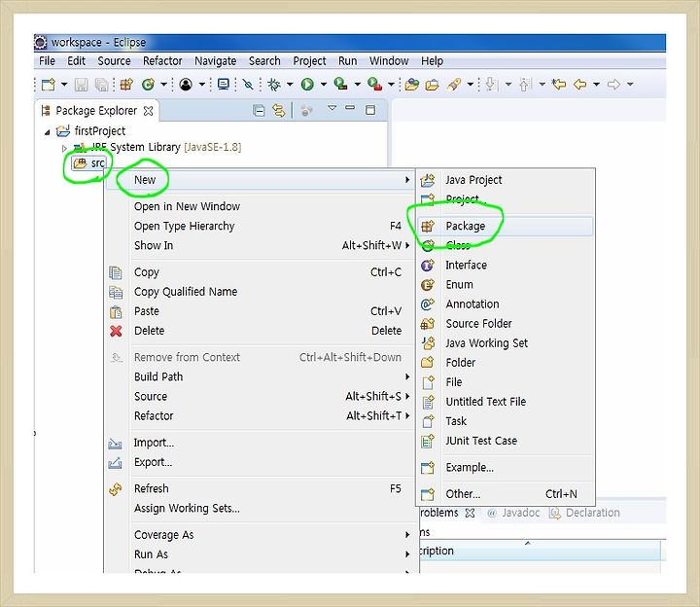Viewport: 700px width, 607px height.
Task: Click Collapse All in Package Explorer
Action: pyautogui.click(x=259, y=110)
